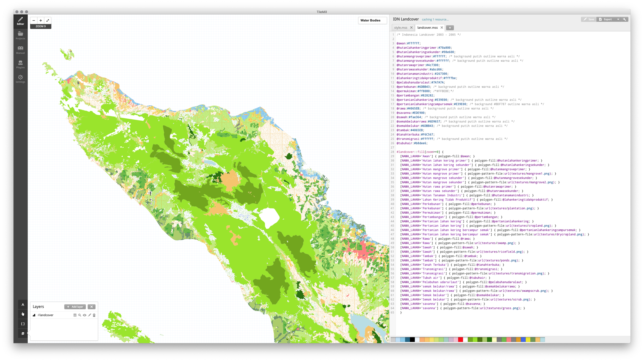Toggle landcover layer visibility eye
The image size is (644, 361).
point(84,315)
